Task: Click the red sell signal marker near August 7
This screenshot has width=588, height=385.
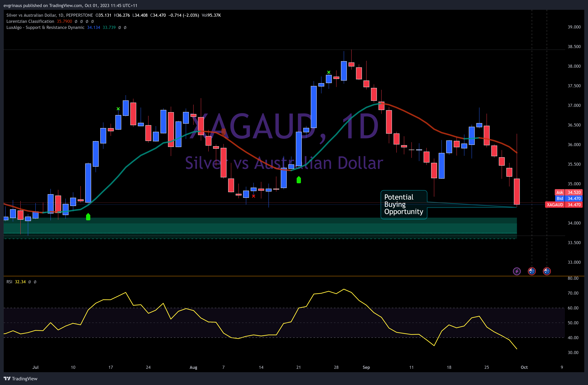Action: click(x=224, y=132)
